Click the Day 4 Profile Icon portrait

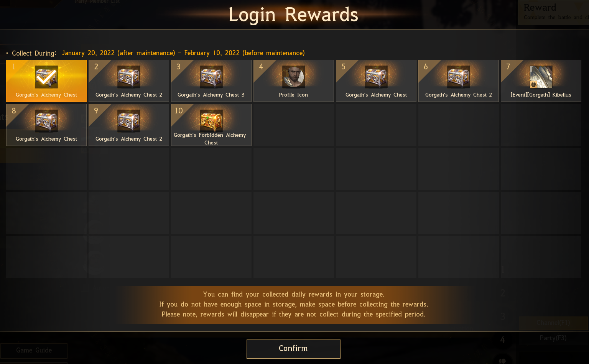[x=294, y=77]
